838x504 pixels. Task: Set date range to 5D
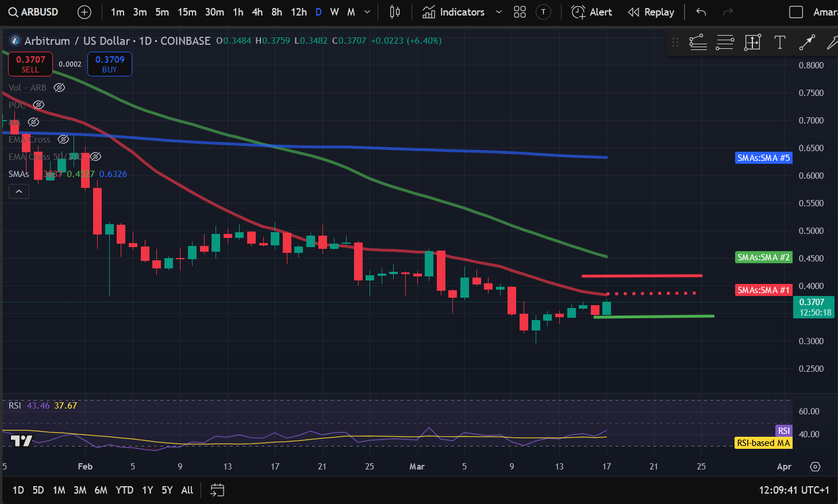point(38,490)
